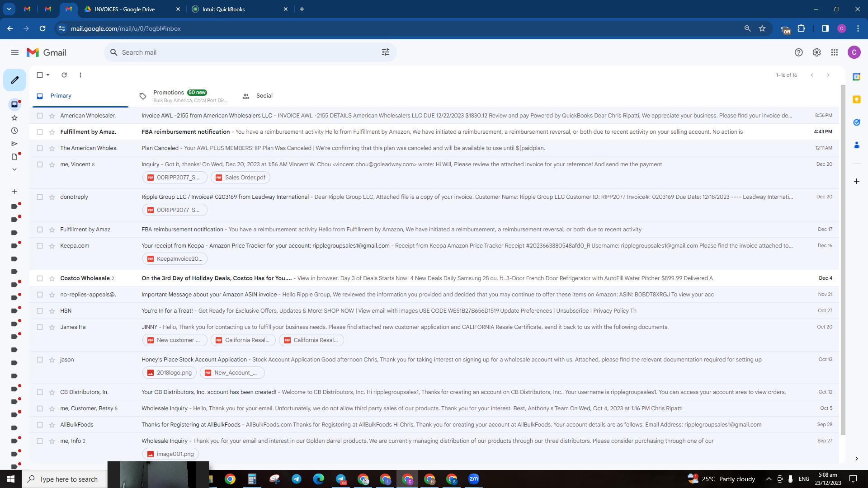
Task: Open Google Keep side panel
Action: (856, 99)
